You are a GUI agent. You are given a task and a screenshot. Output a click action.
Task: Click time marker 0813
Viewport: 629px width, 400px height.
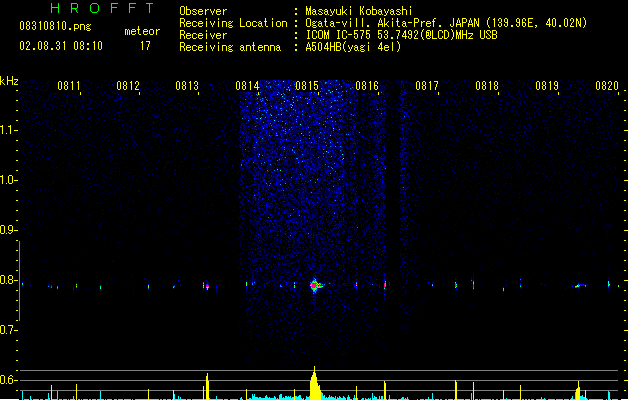pyautogui.click(x=187, y=86)
